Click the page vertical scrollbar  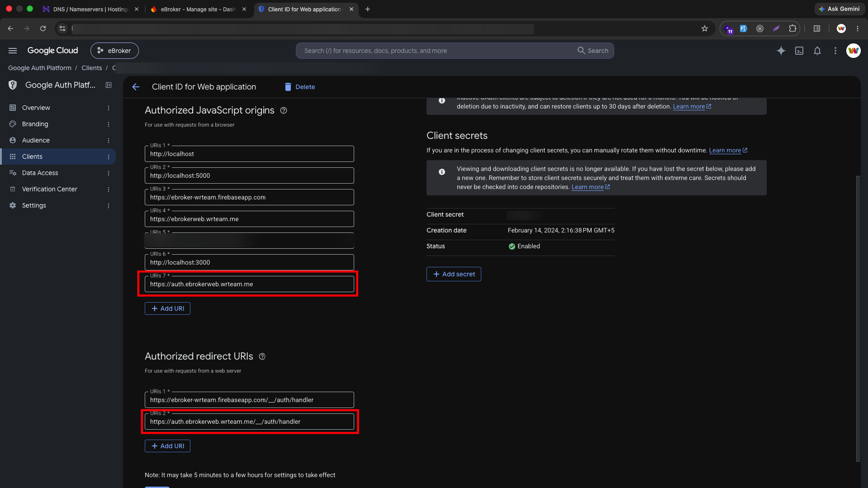coord(858,319)
